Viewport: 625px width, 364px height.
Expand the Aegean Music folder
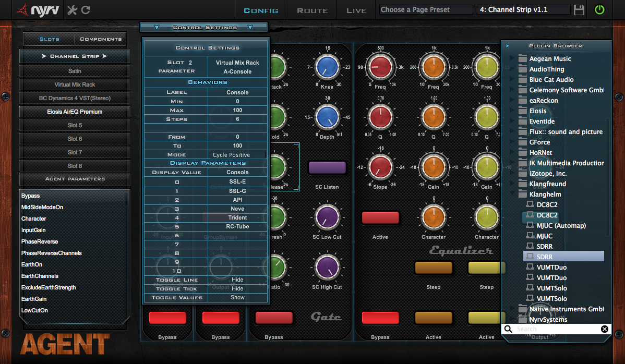[x=512, y=59]
